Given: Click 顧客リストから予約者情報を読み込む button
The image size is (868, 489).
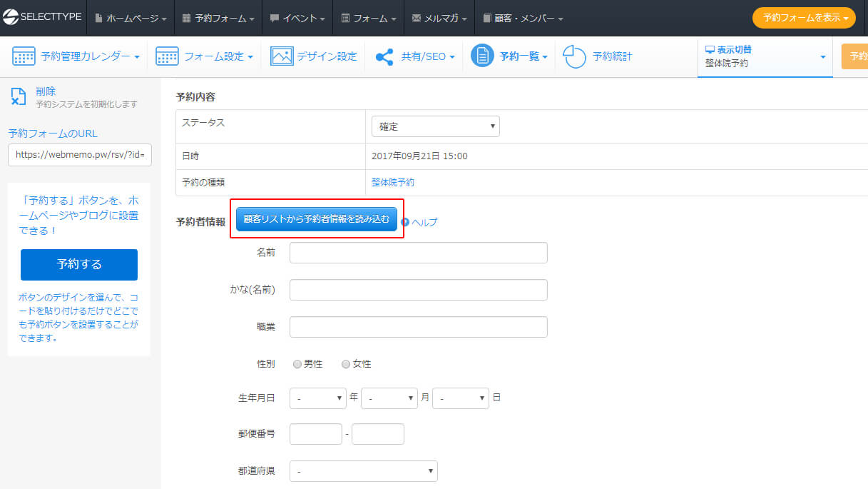Looking at the screenshot, I should (x=317, y=219).
